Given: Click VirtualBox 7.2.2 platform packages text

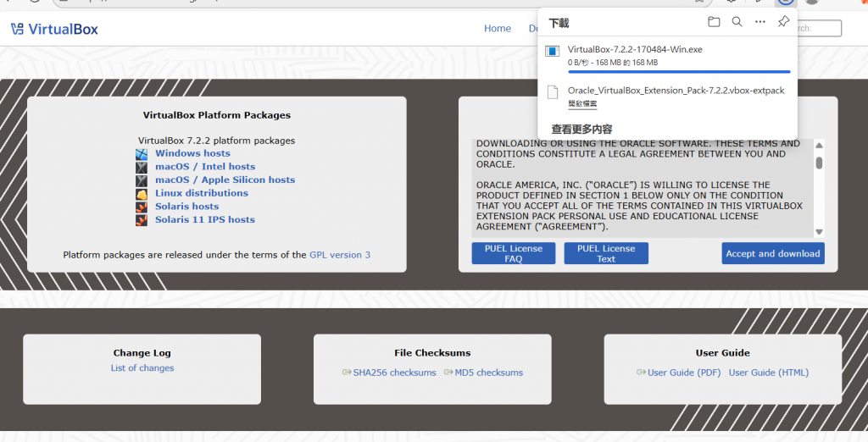Looking at the screenshot, I should [x=216, y=141].
